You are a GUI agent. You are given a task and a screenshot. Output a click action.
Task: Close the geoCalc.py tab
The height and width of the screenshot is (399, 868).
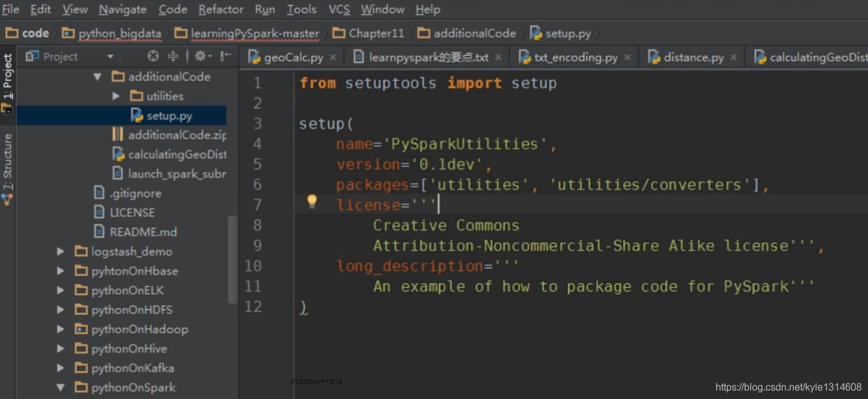333,57
